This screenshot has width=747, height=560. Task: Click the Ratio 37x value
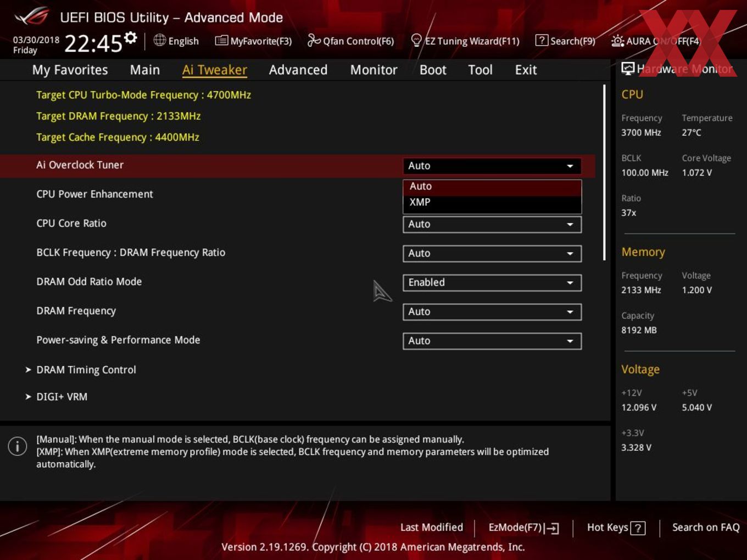(629, 212)
